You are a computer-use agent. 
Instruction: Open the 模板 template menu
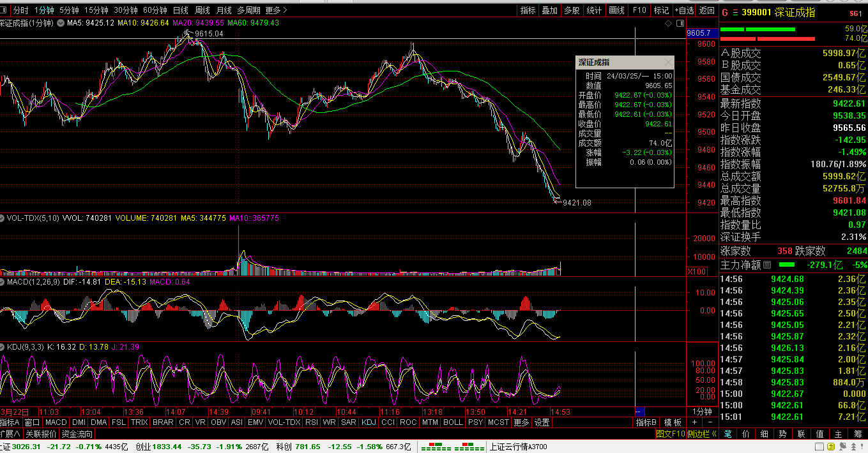pos(673,422)
